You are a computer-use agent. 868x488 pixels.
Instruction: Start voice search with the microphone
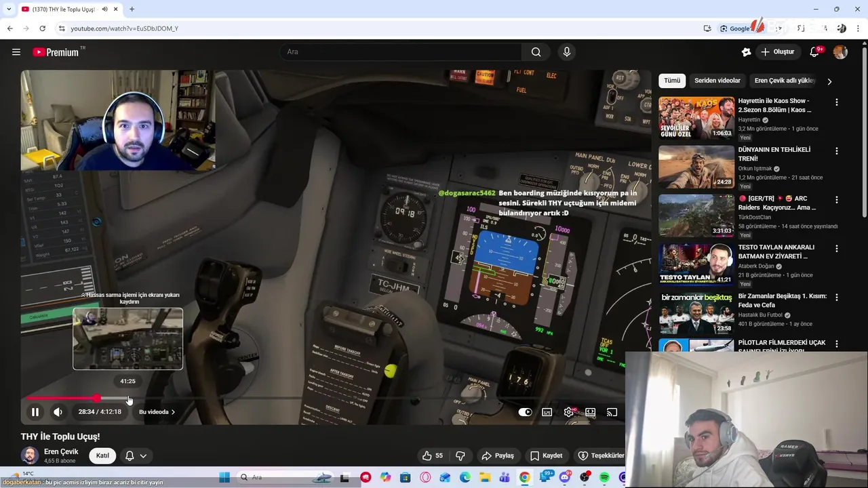(567, 52)
